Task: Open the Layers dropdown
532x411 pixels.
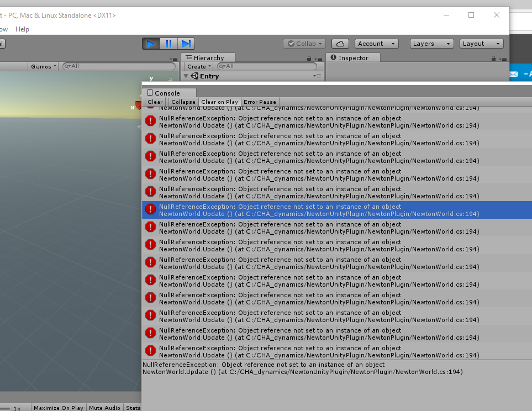Action: click(431, 44)
